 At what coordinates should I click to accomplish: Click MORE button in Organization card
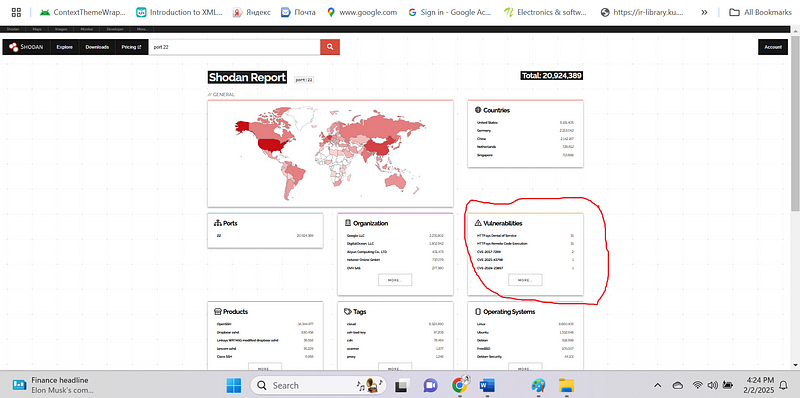[x=395, y=280]
